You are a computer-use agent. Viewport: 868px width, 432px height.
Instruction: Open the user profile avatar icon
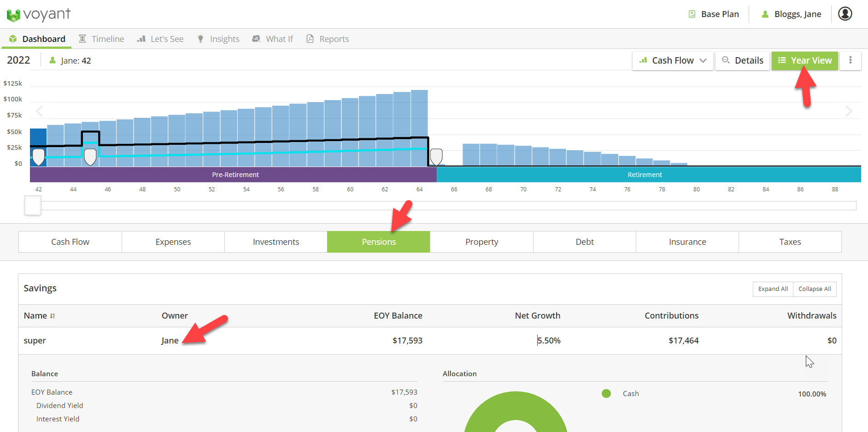point(845,14)
